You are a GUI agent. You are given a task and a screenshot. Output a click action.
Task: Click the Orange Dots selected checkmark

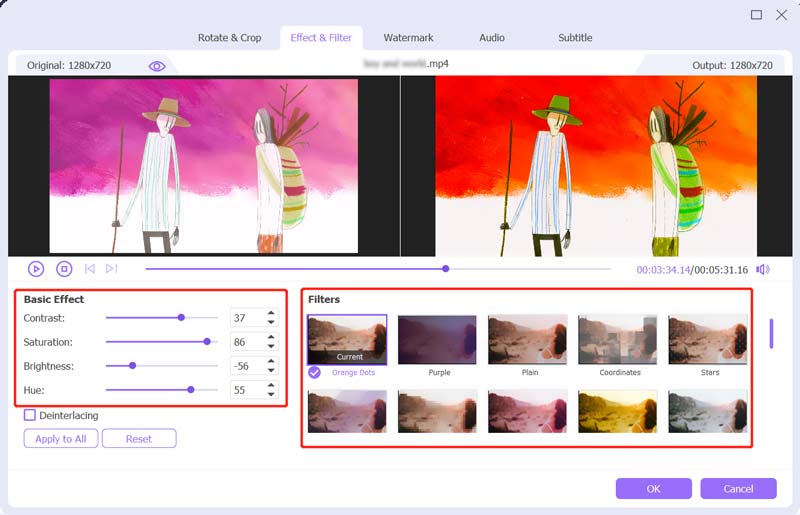pos(314,373)
